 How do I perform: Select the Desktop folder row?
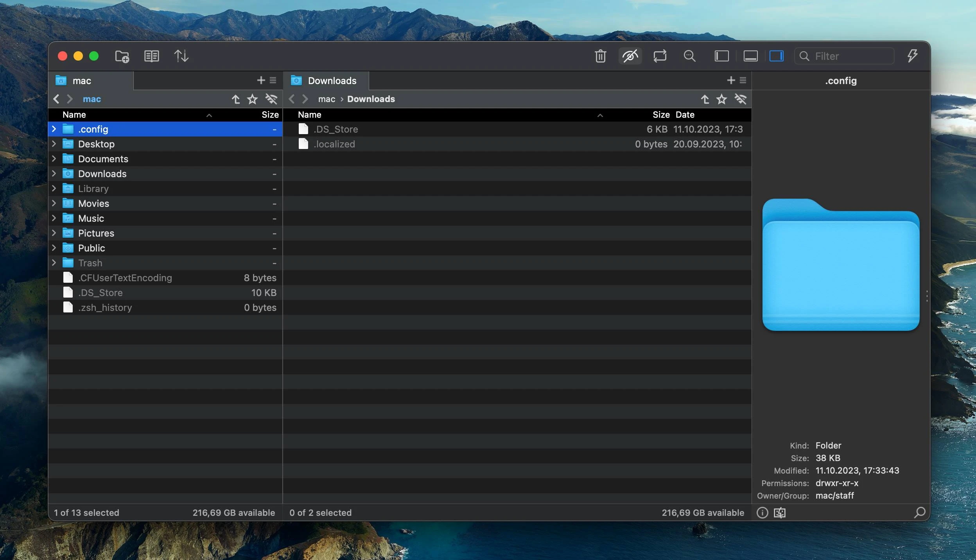165,144
